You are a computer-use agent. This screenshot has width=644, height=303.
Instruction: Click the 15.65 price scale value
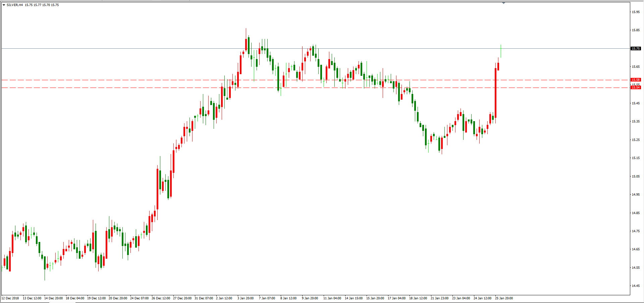(x=636, y=67)
